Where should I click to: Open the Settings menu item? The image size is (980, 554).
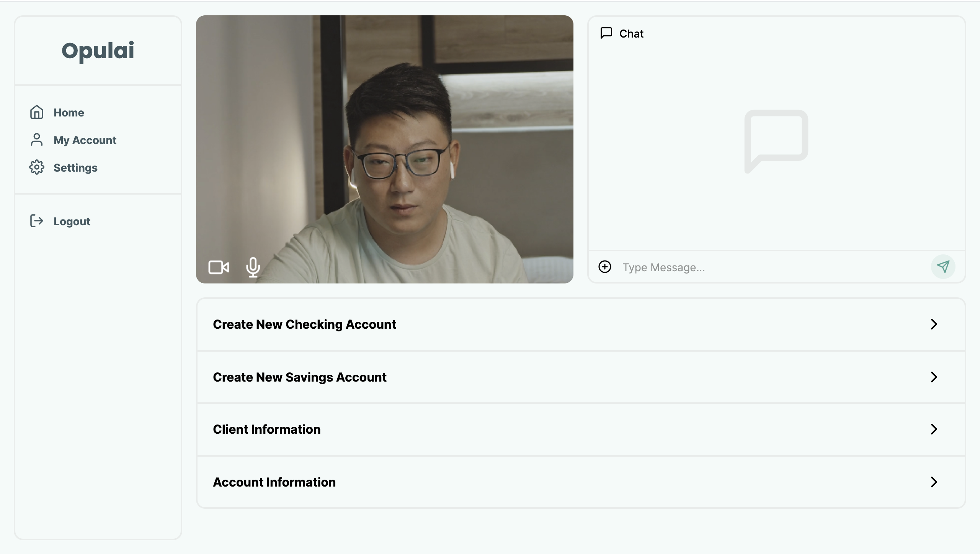point(75,168)
